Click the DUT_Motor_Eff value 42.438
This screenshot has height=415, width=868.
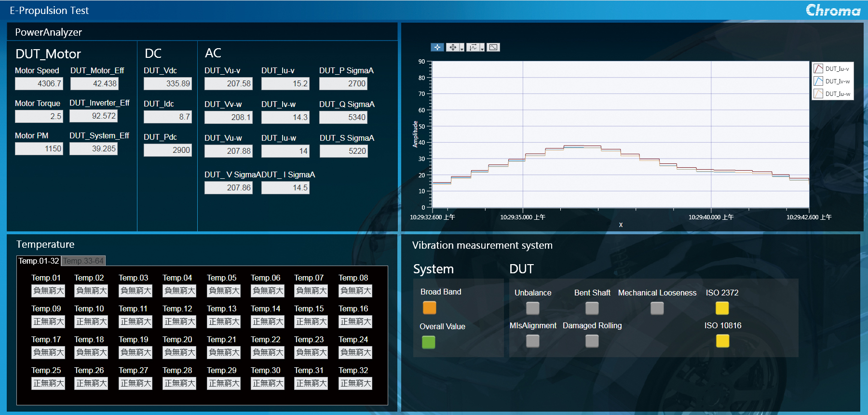tap(95, 83)
